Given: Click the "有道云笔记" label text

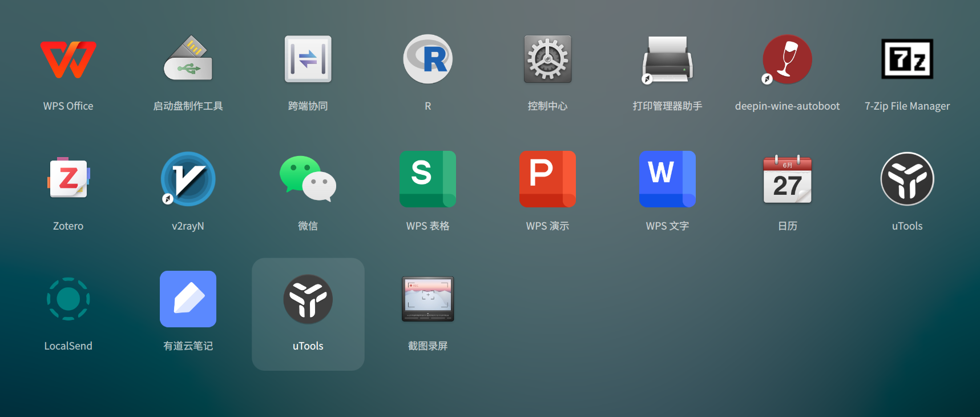Looking at the screenshot, I should [x=188, y=346].
